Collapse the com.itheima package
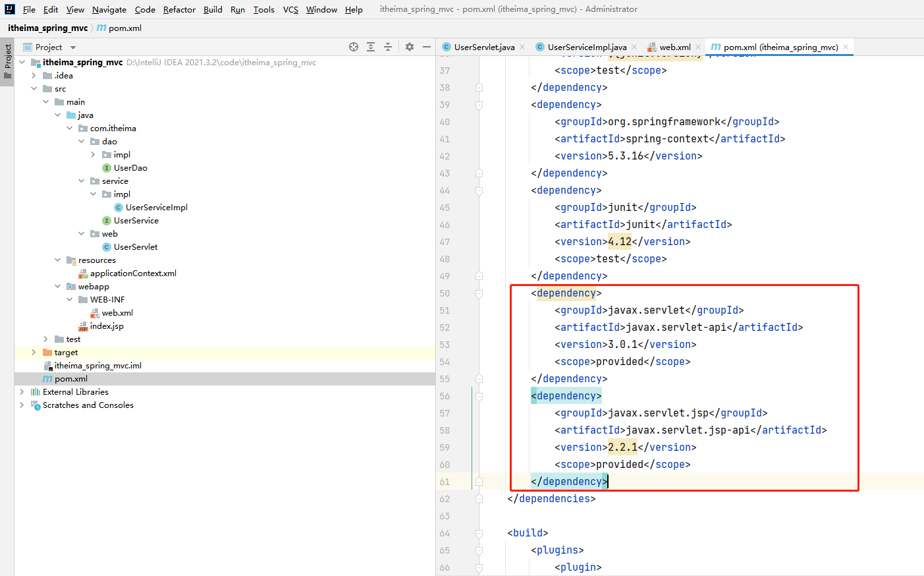This screenshot has height=576, width=924. (x=70, y=129)
